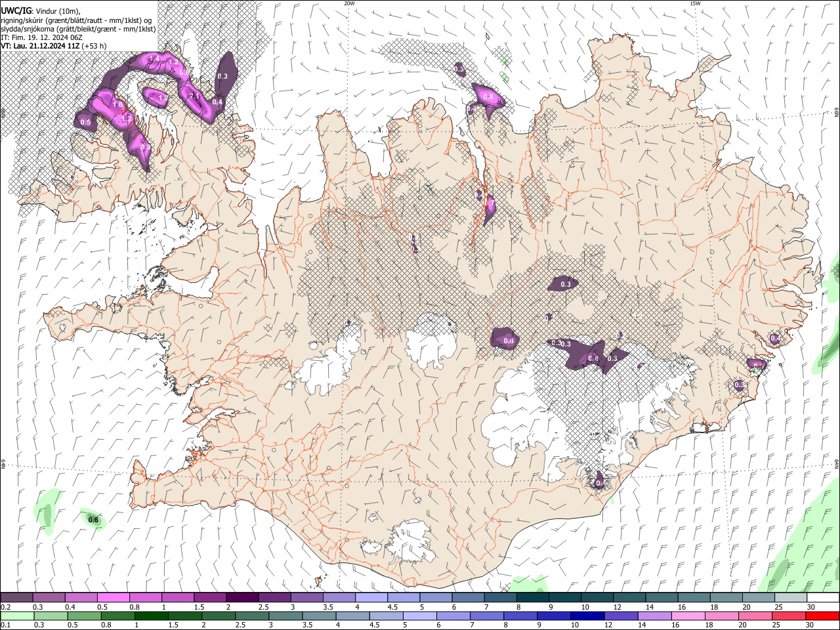Click the snow legend swatch between 2 and 2.5
The height and width of the screenshot is (630, 840).
(x=242, y=597)
